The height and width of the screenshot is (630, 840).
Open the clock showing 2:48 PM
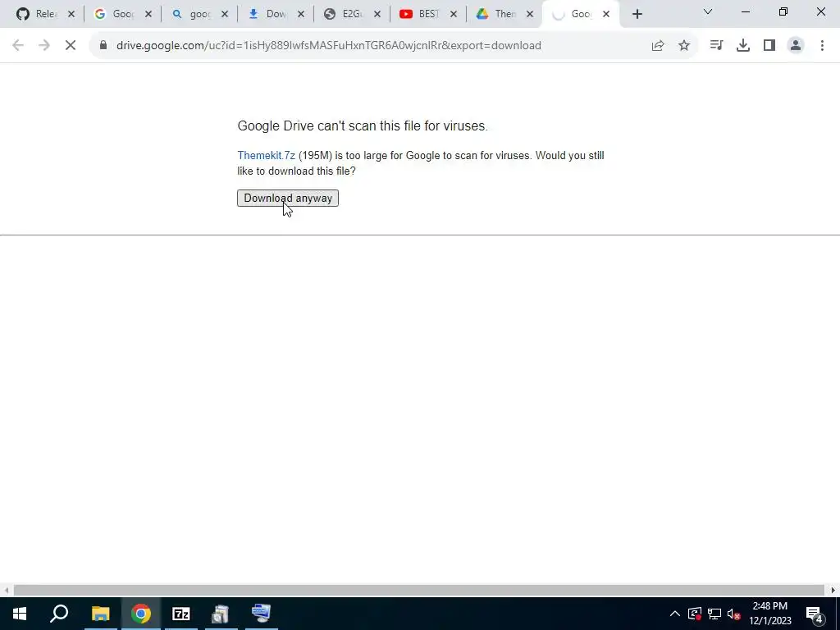point(769,614)
